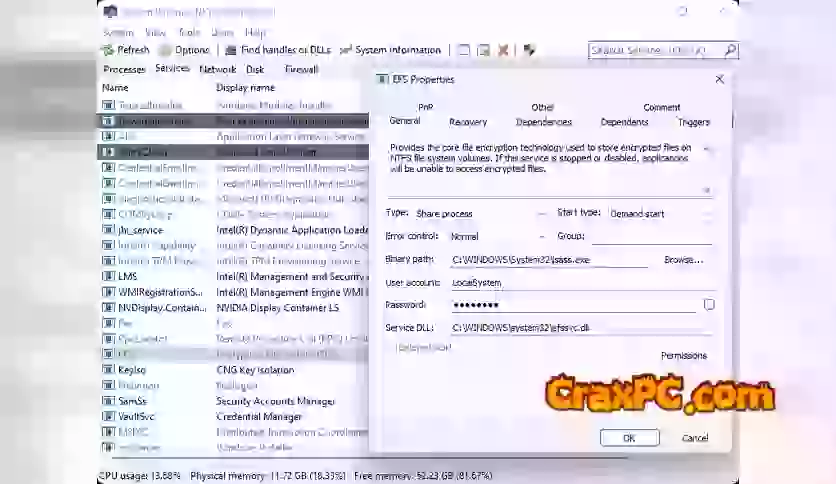Image resolution: width=836 pixels, height=484 pixels.
Task: Open the Help menu
Action: click(x=255, y=33)
